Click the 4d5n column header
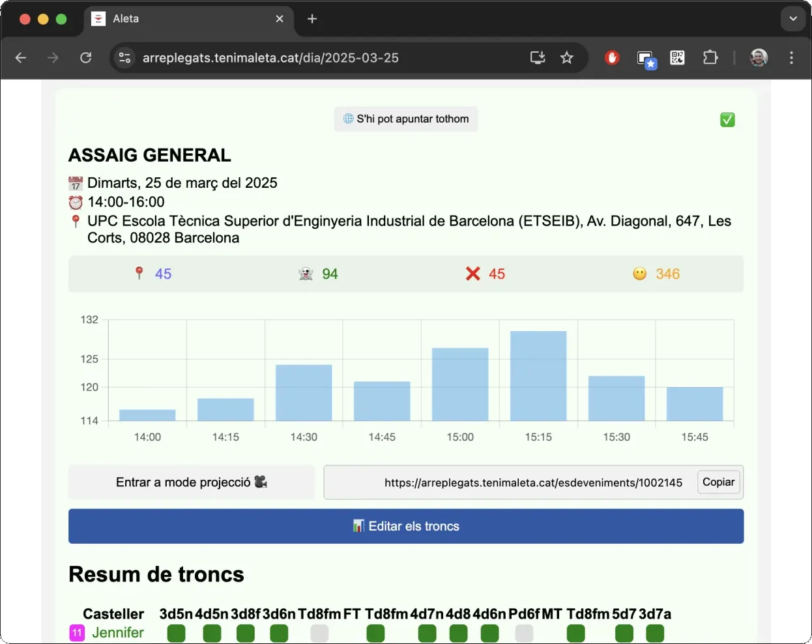The width and height of the screenshot is (812, 644). pyautogui.click(x=212, y=614)
